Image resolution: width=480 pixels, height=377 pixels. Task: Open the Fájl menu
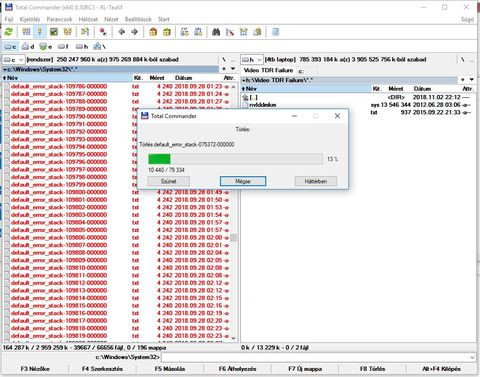[x=9, y=19]
